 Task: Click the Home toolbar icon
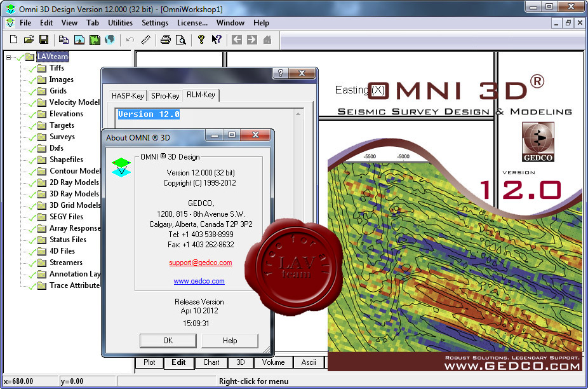(x=267, y=39)
